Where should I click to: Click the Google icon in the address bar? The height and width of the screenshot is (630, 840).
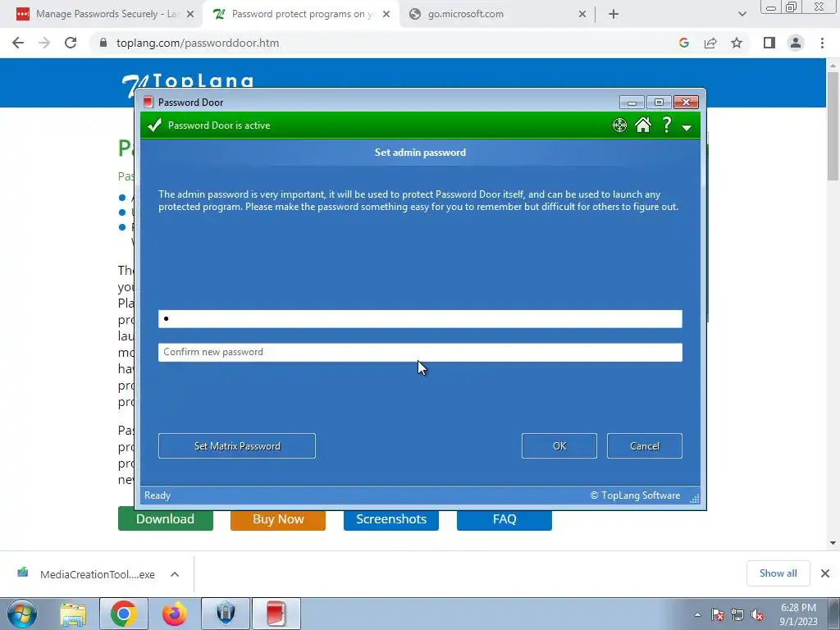pos(683,43)
